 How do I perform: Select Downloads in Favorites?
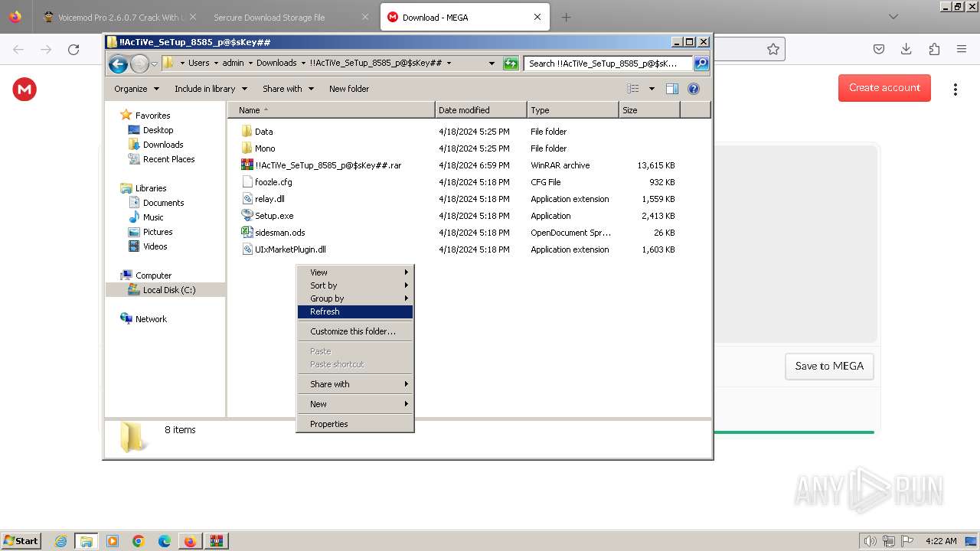[x=163, y=145]
